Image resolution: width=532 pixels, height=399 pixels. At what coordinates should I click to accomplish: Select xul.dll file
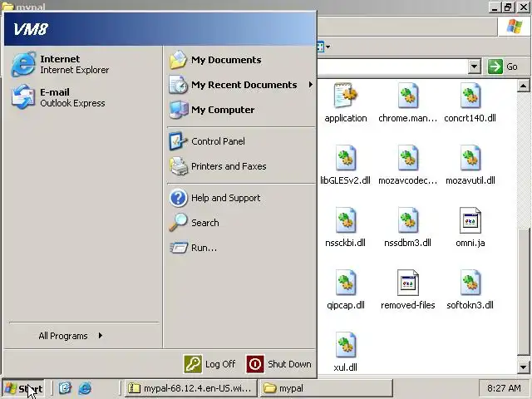[346, 352]
